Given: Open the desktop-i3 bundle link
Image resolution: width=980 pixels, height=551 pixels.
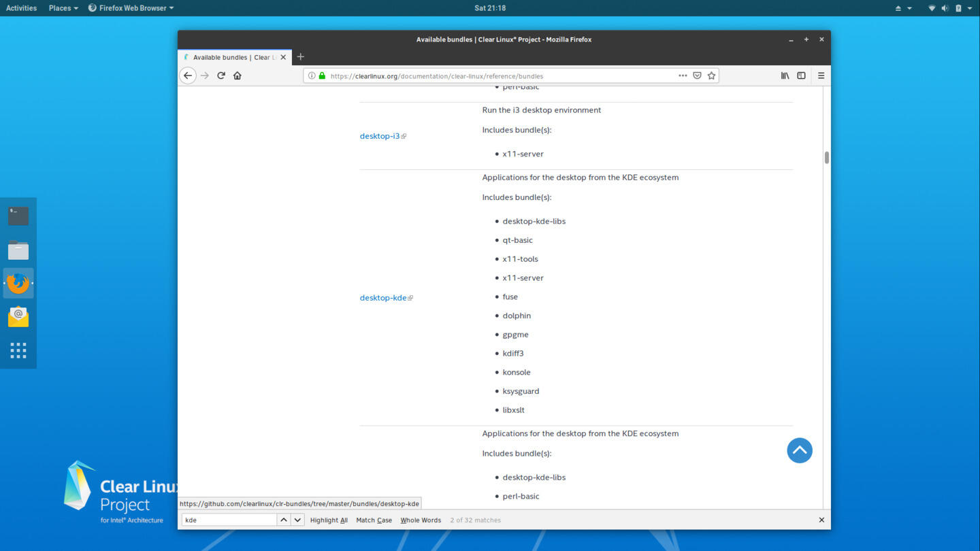Looking at the screenshot, I should tap(380, 136).
